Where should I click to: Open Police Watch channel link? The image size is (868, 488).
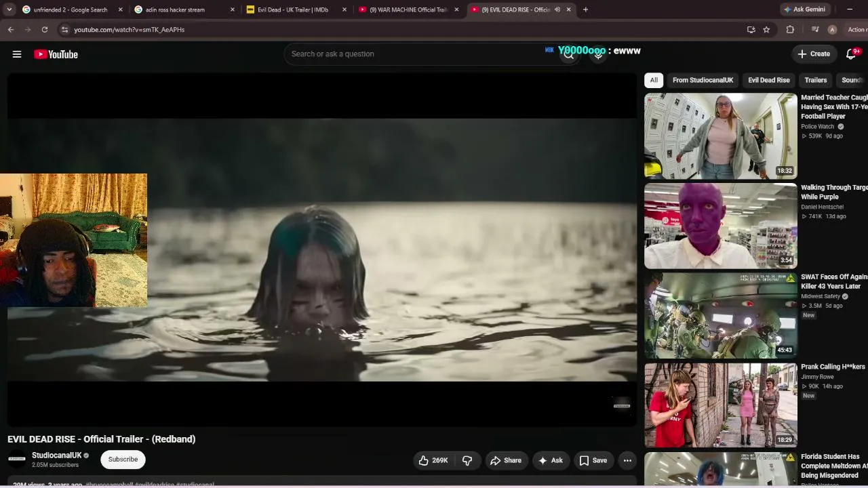[818, 127]
